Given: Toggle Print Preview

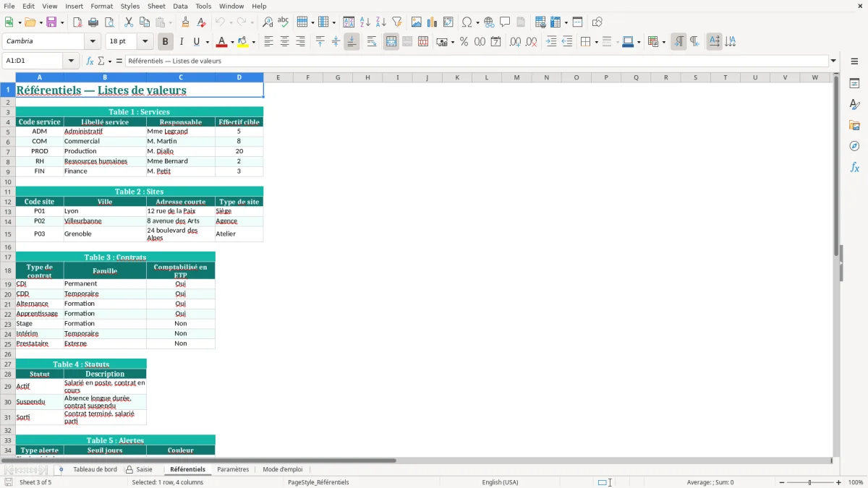Looking at the screenshot, I should (109, 22).
